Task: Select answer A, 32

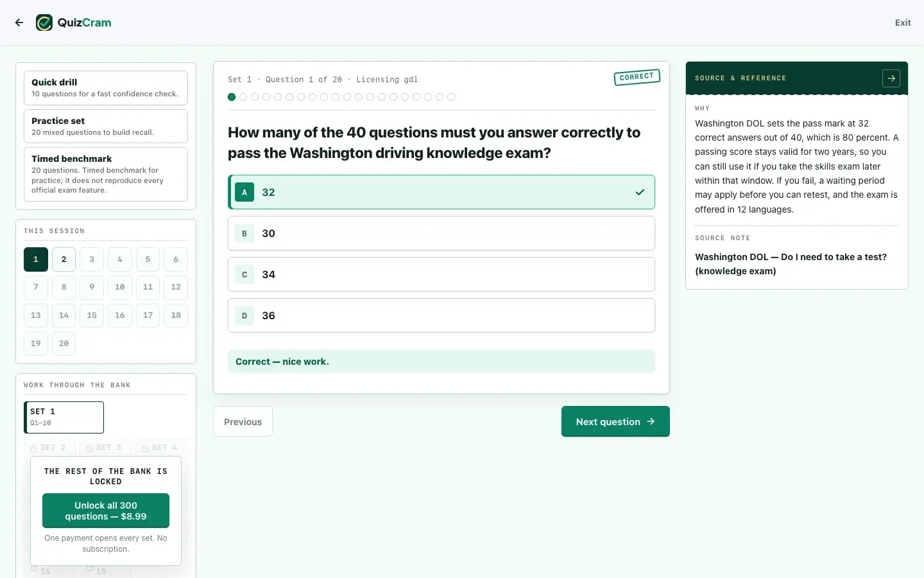Action: [441, 192]
